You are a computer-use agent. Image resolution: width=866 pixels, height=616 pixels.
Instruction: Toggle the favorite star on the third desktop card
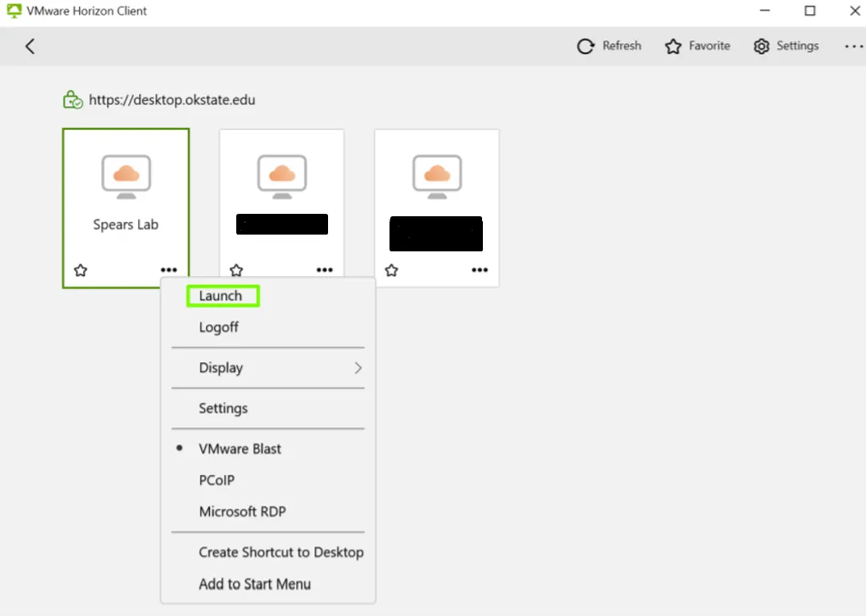pos(392,270)
